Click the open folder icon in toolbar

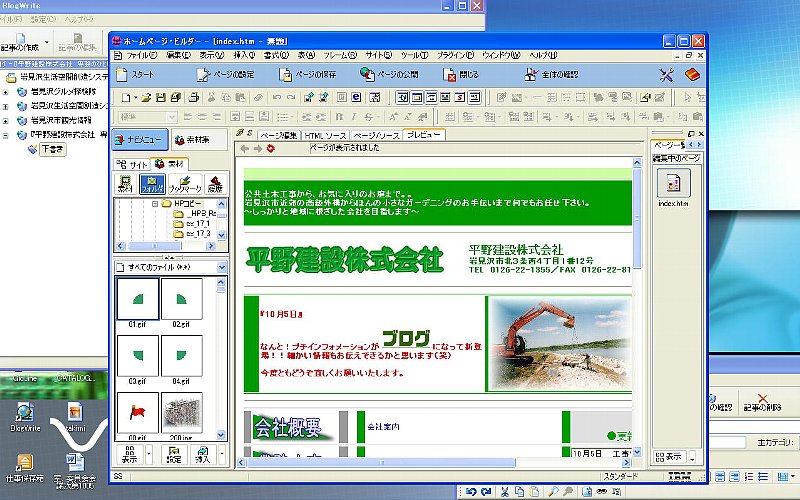click(x=146, y=97)
